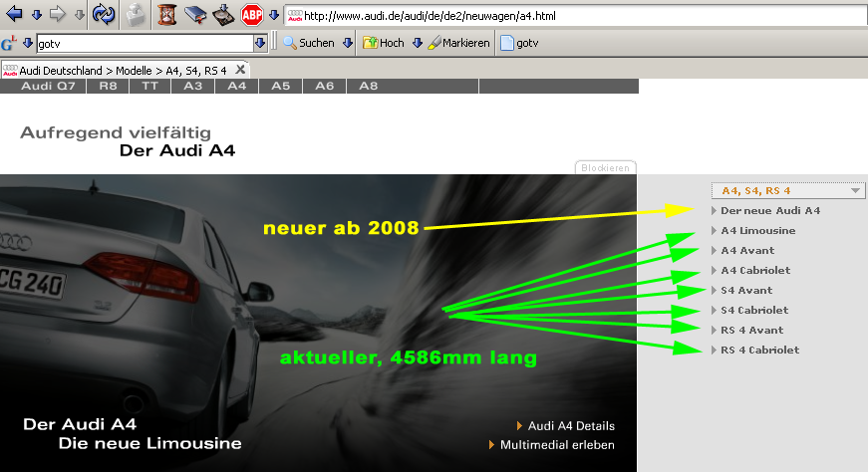Select the Audi Q7 model tab

pos(49,87)
